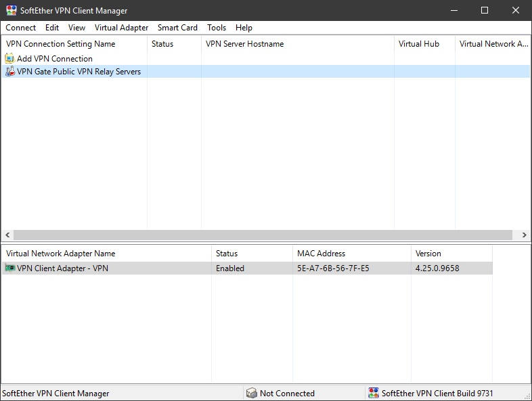
Task: Sort by connection Status column header
Action: coord(174,44)
